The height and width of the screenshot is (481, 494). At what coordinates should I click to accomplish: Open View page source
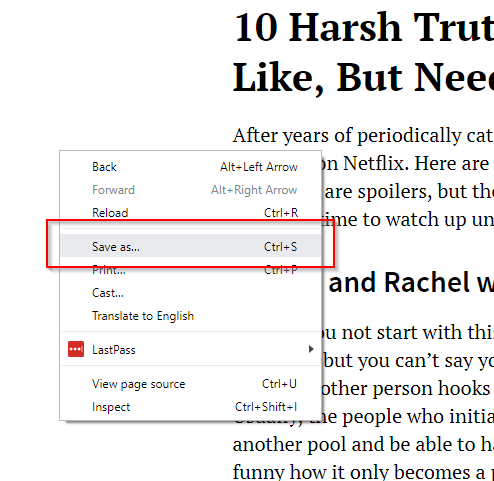click(190, 384)
